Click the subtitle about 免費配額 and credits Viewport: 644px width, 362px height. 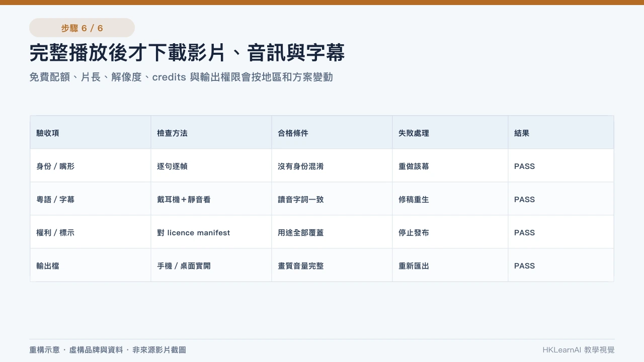click(181, 77)
